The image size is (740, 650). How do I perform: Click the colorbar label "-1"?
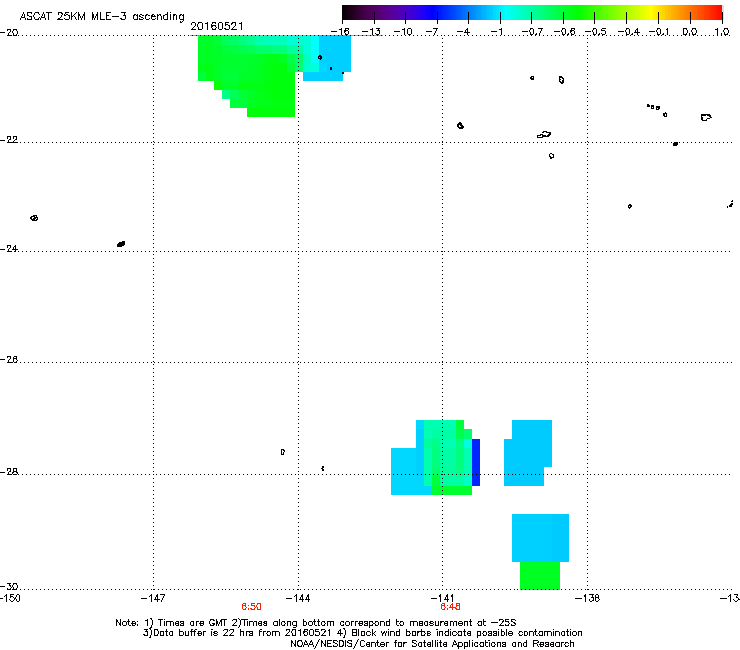496,32
